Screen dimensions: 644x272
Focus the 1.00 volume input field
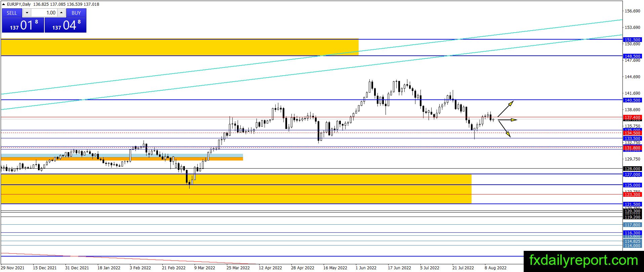(x=44, y=13)
